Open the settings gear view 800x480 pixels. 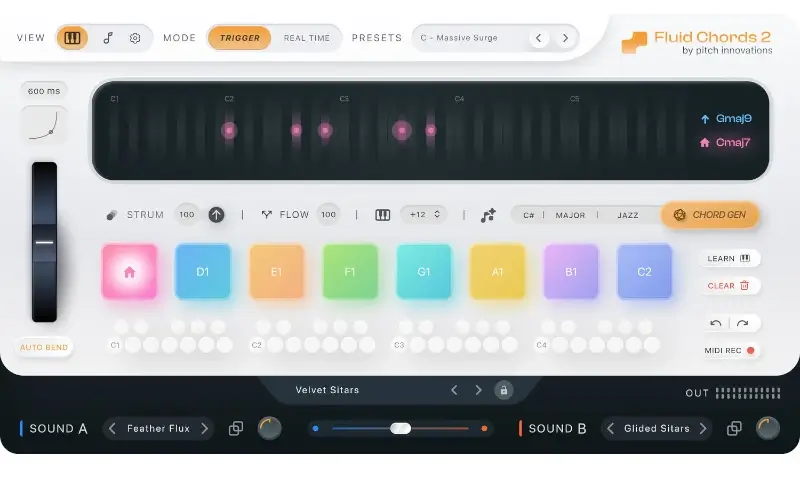pos(135,38)
